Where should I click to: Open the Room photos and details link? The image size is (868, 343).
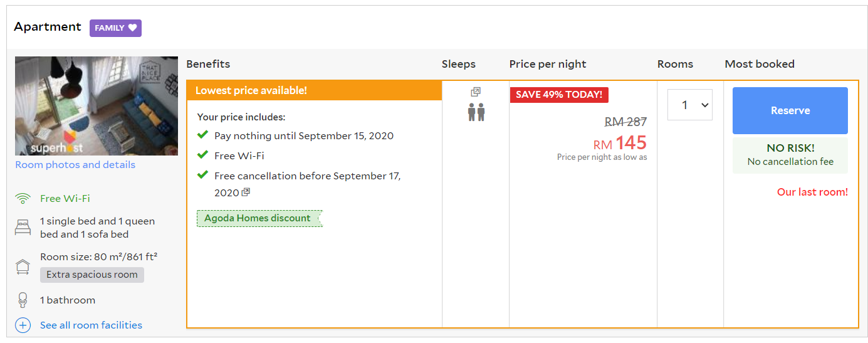[x=75, y=165]
